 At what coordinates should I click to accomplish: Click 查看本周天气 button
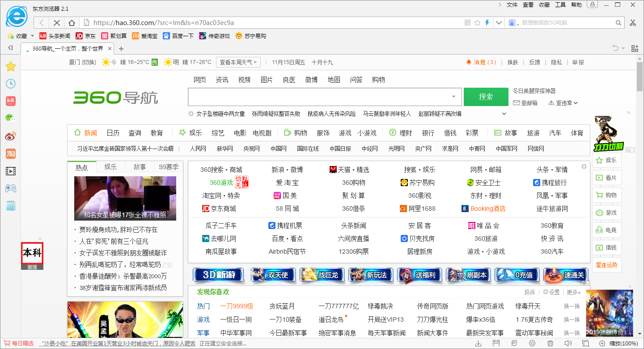[x=238, y=62]
